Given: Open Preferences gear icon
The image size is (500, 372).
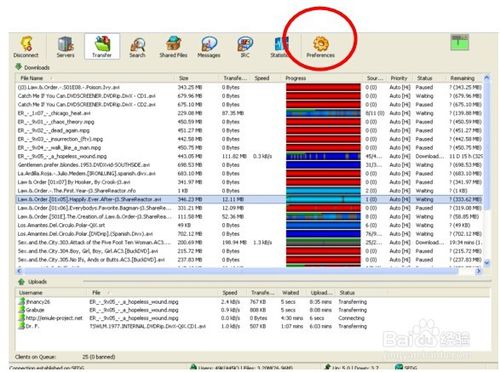Looking at the screenshot, I should coord(321,47).
